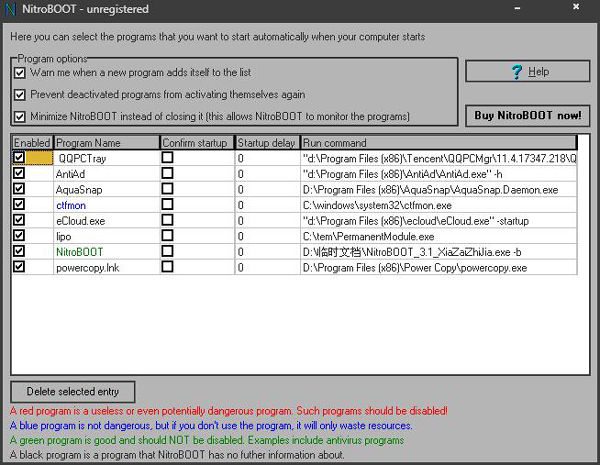The height and width of the screenshot is (465, 600).
Task: Check Confirm startup for powercopy.lnk
Action: coord(167,266)
